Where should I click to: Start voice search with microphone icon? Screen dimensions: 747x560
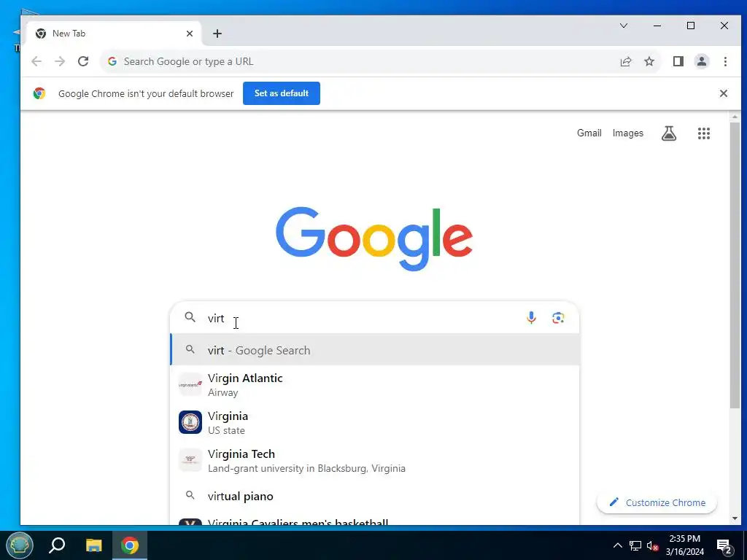click(531, 318)
